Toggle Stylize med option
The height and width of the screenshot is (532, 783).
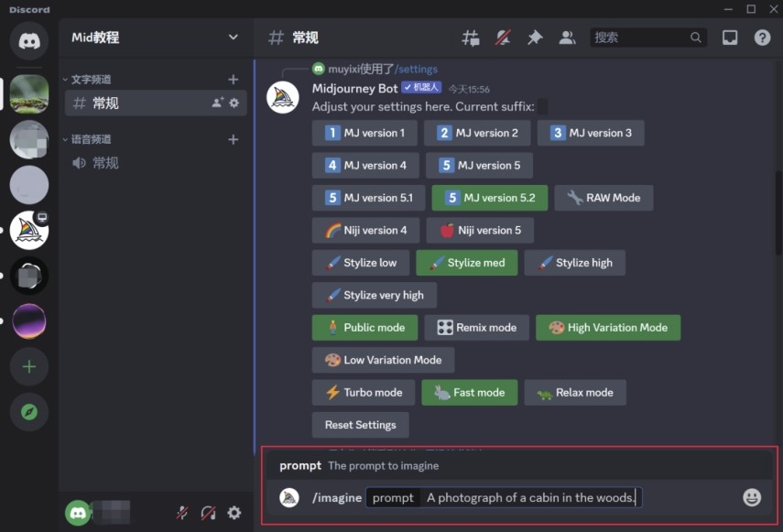(x=466, y=263)
